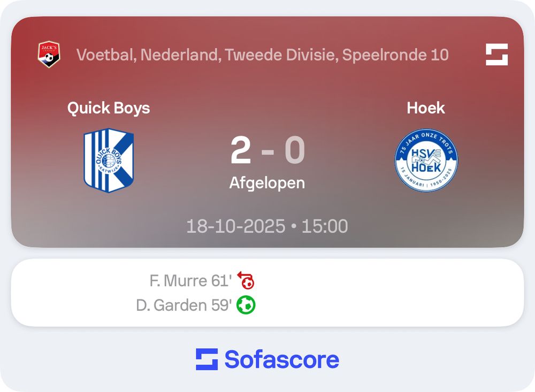The width and height of the screenshot is (535, 392).
Task: Click the Quick Boys Katwijk club crest
Action: (109, 160)
